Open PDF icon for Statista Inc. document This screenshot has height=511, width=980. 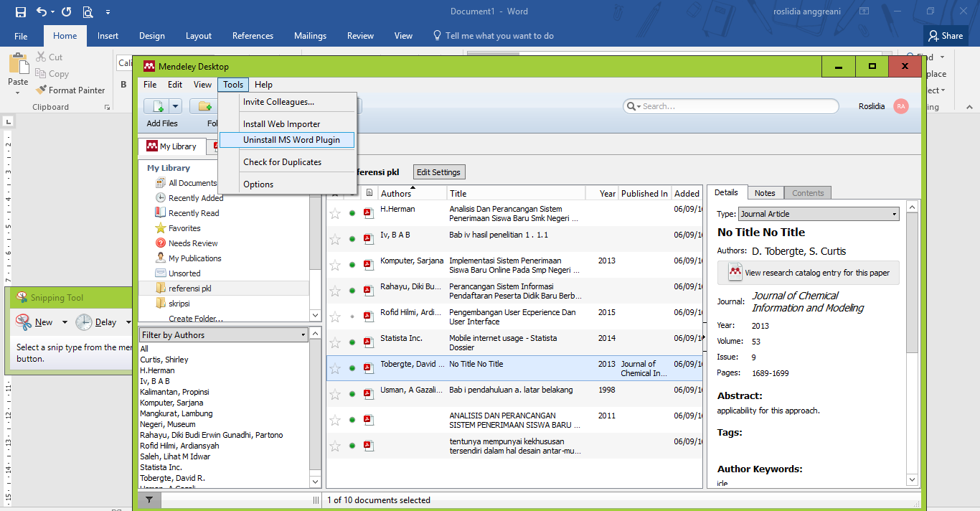(x=369, y=342)
